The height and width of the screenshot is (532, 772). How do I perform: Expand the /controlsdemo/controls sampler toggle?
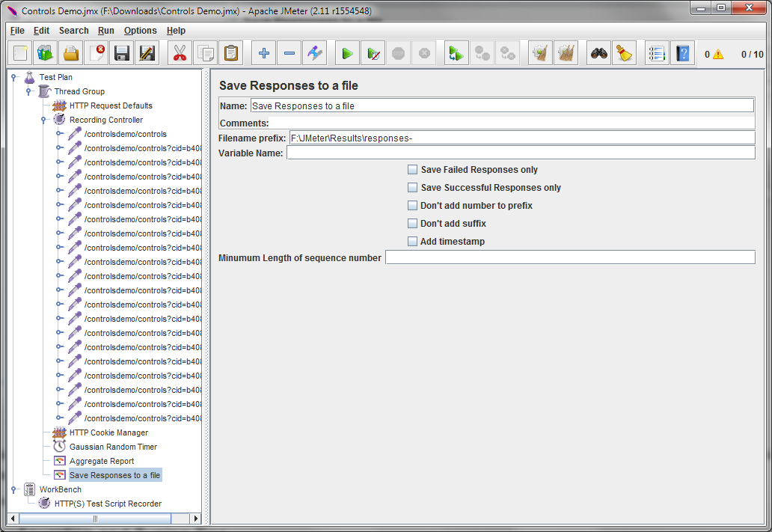pos(58,133)
